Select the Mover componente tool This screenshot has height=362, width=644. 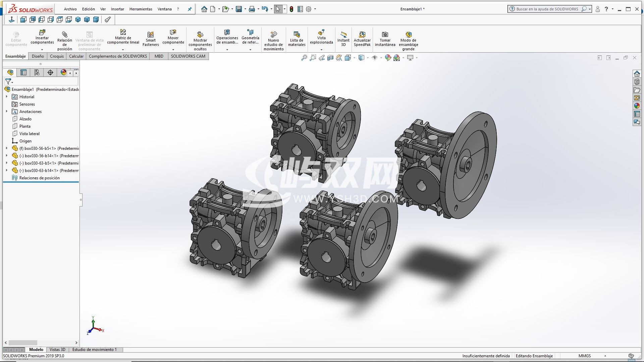click(x=173, y=33)
